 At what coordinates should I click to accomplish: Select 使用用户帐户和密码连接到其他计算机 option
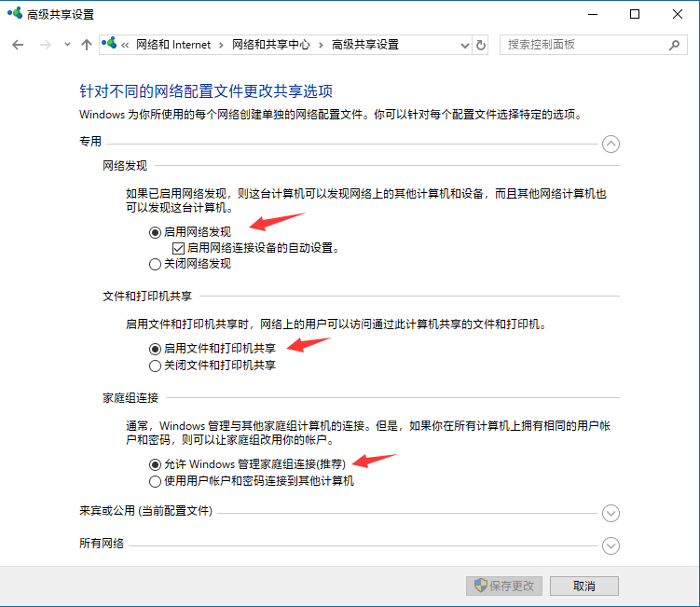point(155,481)
